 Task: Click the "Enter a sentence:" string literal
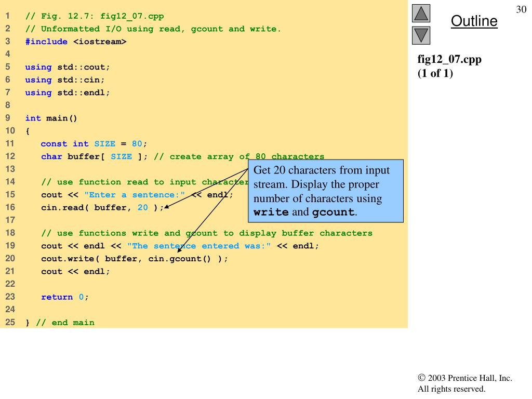click(x=135, y=195)
